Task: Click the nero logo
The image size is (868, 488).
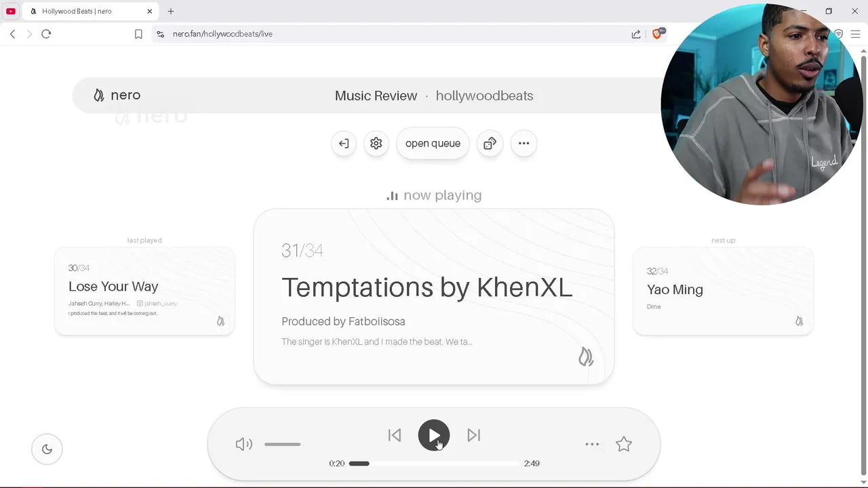Action: [117, 96]
